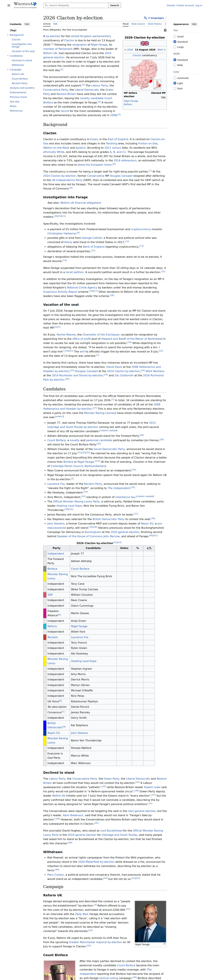Switch to the Article tab

pyautogui.click(x=47, y=24)
